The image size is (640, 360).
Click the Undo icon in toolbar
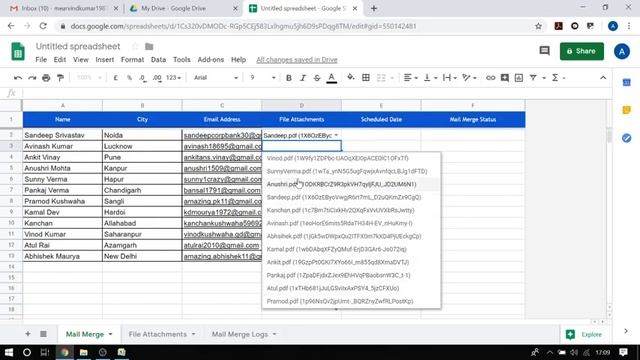pos(18,78)
